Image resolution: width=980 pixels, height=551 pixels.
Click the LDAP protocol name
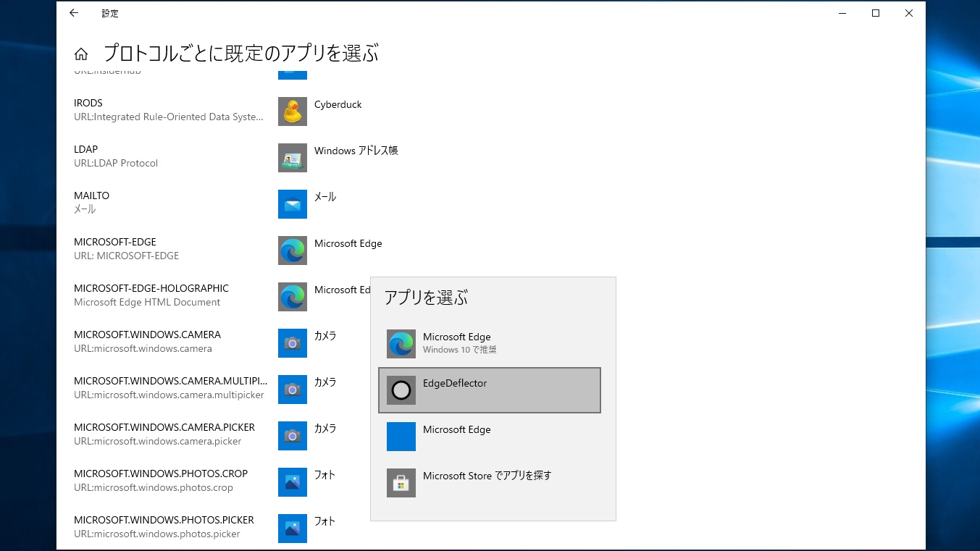(x=85, y=149)
